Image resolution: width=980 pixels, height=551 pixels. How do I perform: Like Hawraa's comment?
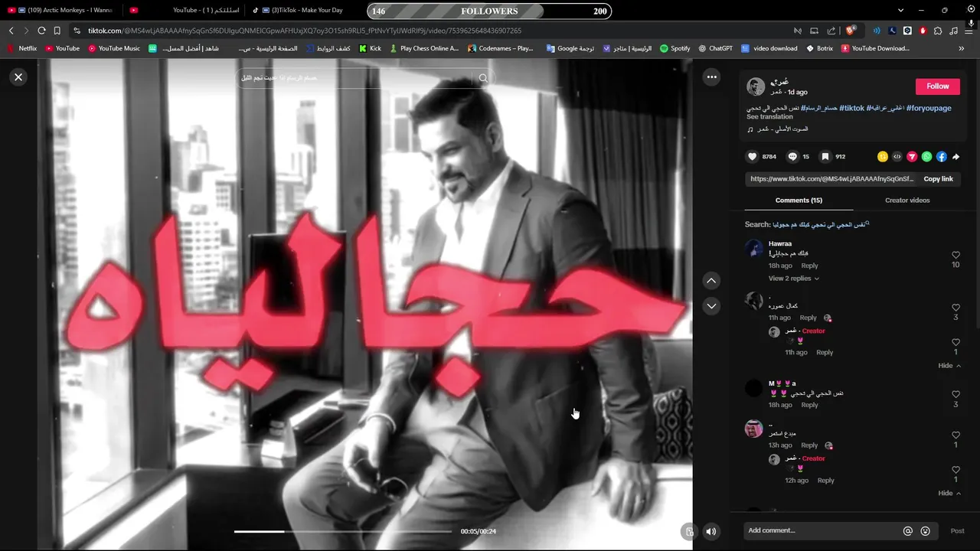[955, 255]
